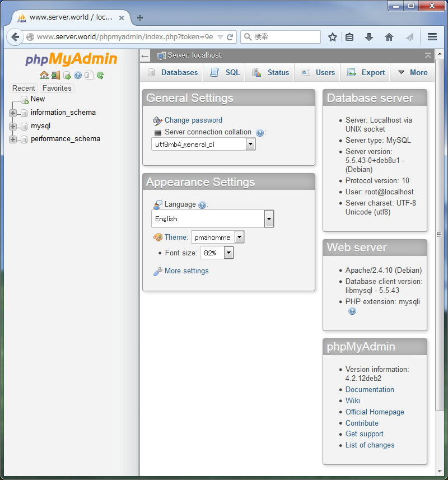This screenshot has height=480, width=448.
Task: Show the Recent tables list
Action: click(x=24, y=88)
